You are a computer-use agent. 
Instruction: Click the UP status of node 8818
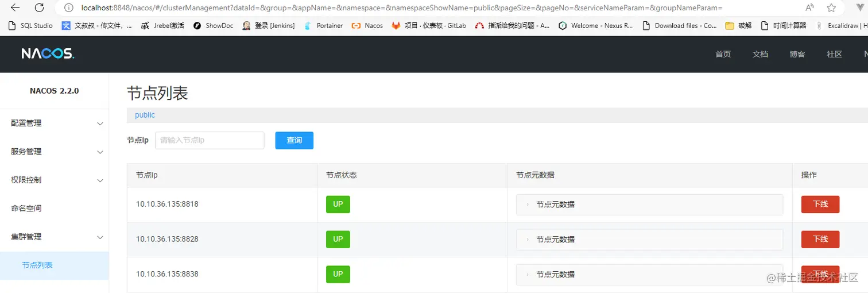point(338,205)
